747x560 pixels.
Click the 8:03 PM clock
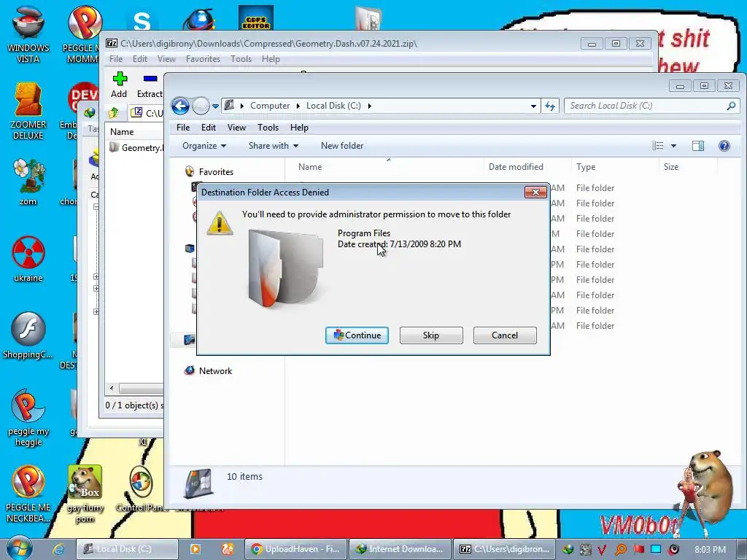click(x=710, y=549)
